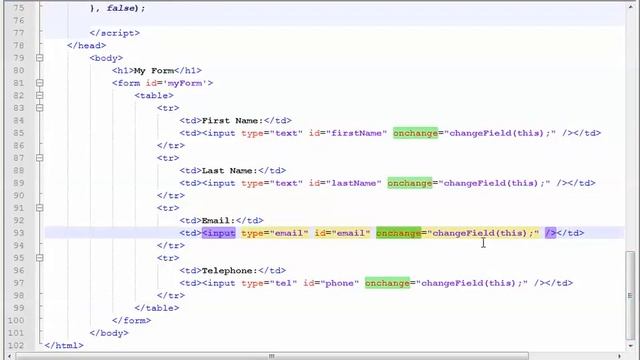Click the highlighted input tag on line 93
Screen dimensions: 640x360
click(219, 233)
